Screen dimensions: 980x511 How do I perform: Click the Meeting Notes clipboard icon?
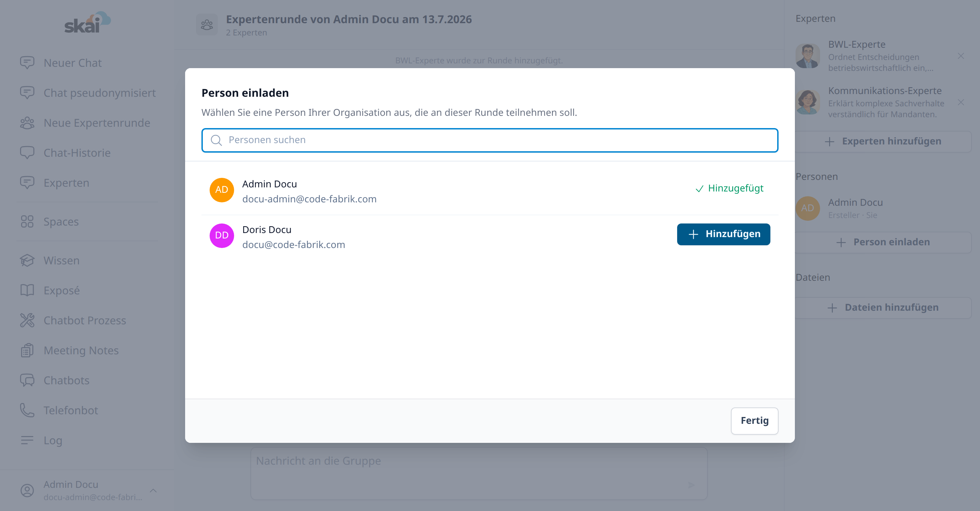point(27,350)
